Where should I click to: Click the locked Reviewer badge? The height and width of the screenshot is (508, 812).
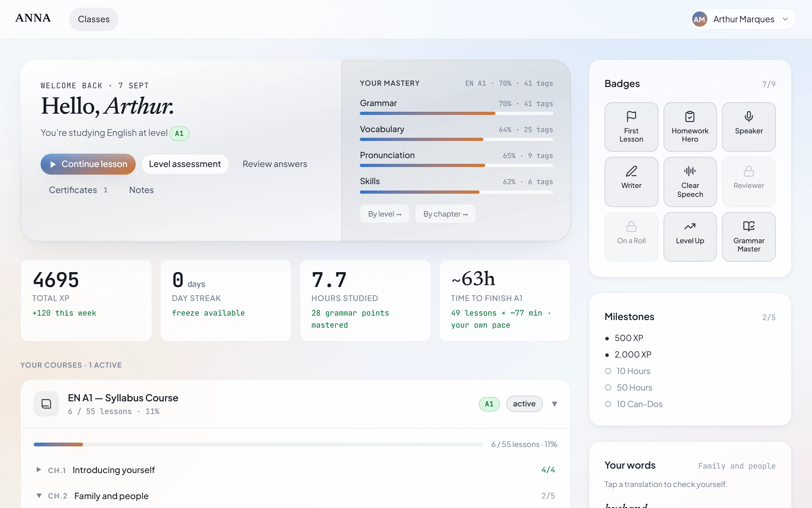click(x=749, y=182)
